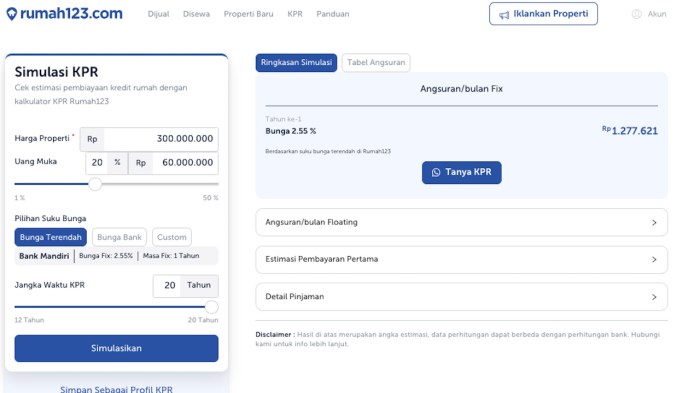This screenshot has width=700, height=393.
Task: Click the Rp1.277.621 installment amount
Action: 629,130
